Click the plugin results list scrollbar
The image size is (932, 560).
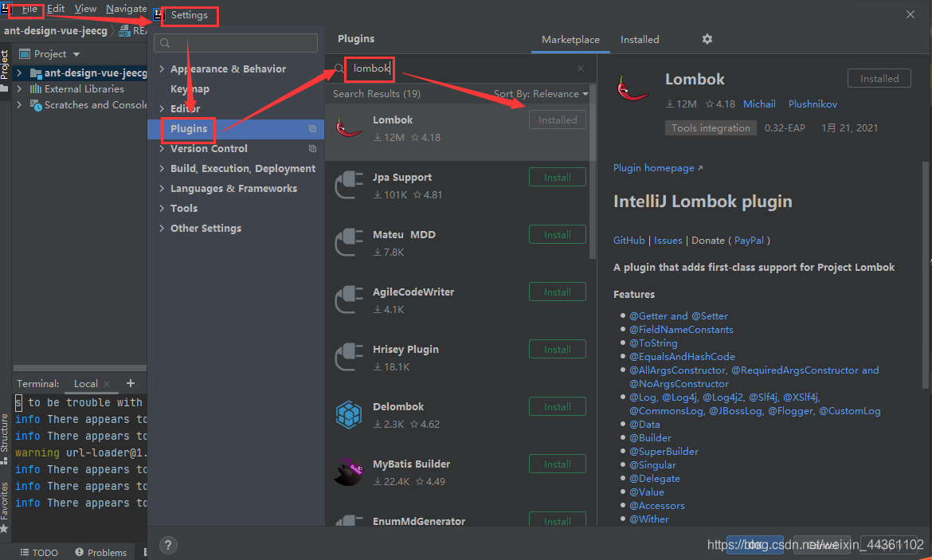tap(593, 172)
